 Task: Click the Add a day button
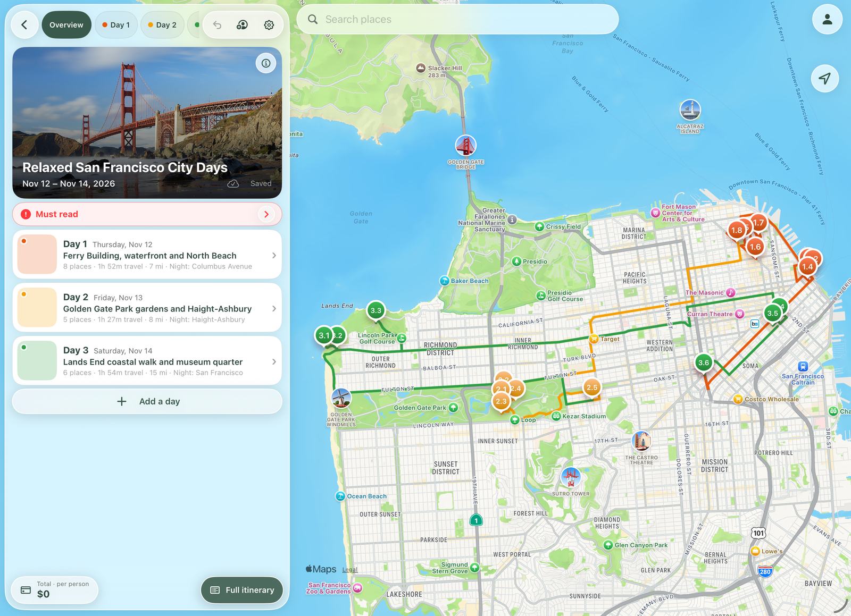pos(147,401)
